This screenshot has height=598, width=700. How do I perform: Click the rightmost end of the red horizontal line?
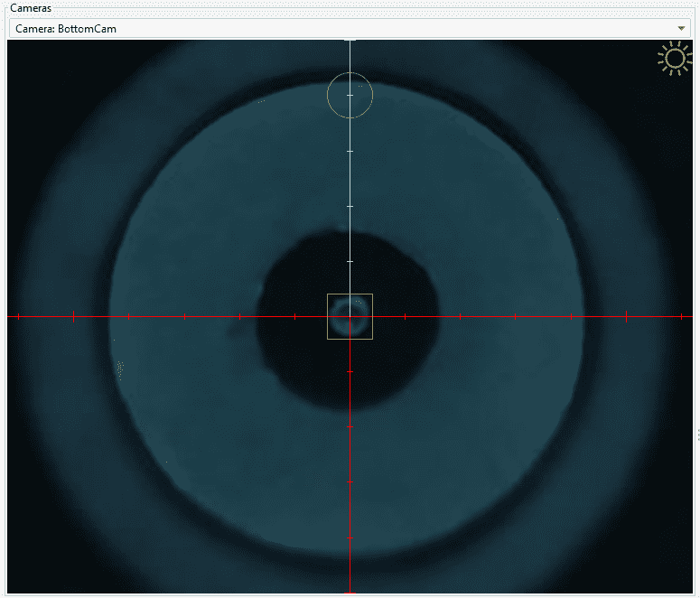click(690, 316)
